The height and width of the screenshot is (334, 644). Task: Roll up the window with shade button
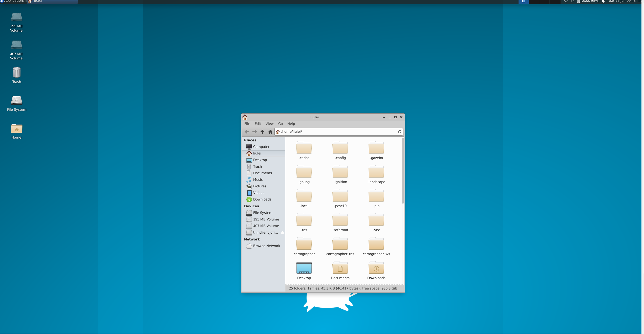pyautogui.click(x=383, y=117)
